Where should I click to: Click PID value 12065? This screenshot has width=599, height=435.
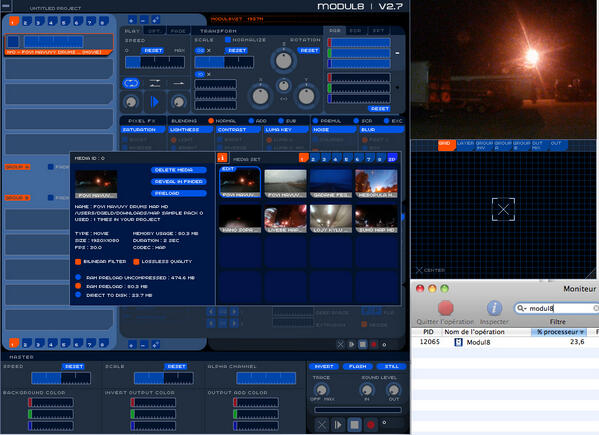[x=429, y=342]
